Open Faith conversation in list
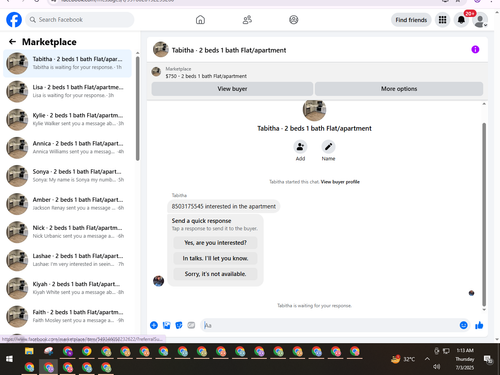The width and height of the screenshot is (500, 375). pos(67,316)
